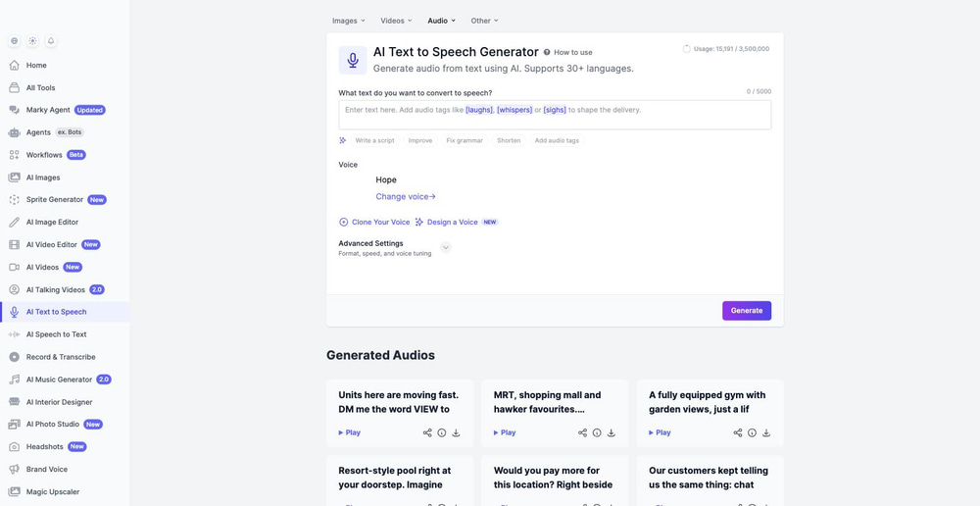Open the Other dropdown menu

click(x=484, y=21)
